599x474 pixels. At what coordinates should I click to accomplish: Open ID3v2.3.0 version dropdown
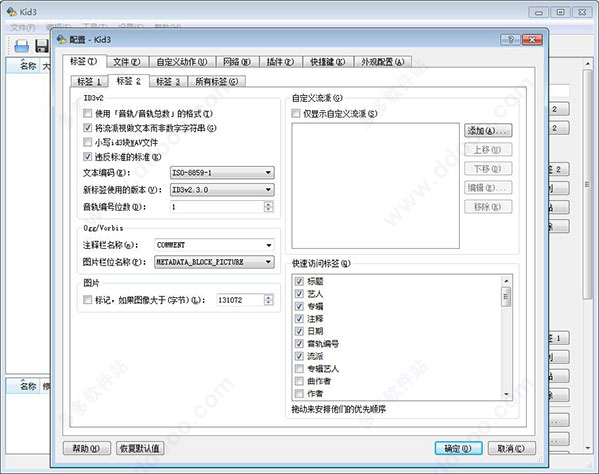(222, 189)
